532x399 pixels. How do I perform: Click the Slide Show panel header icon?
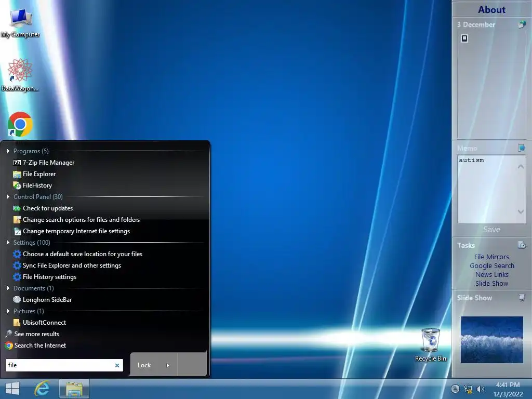click(x=522, y=298)
